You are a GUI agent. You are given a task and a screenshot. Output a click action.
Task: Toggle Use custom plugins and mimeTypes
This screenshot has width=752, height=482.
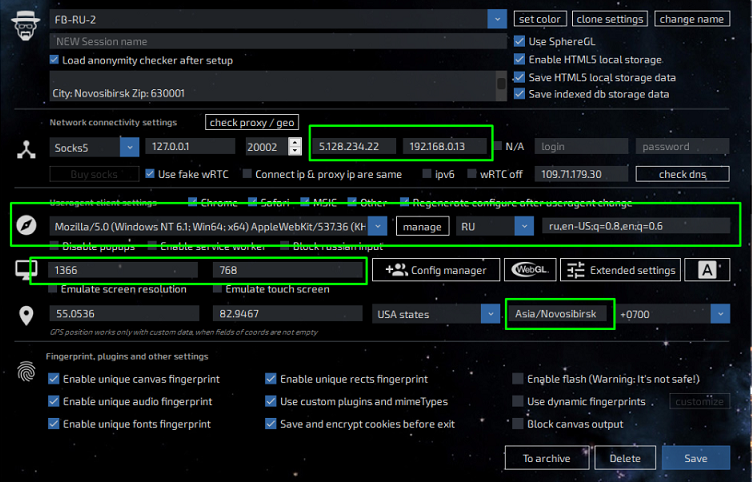point(271,401)
